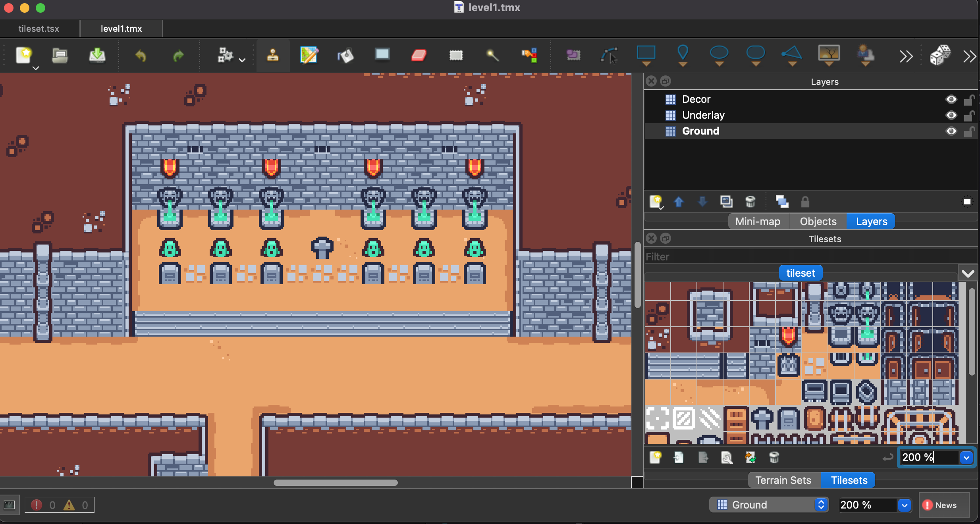Viewport: 980px width, 524px height.
Task: Open the Mini-map tab
Action: (758, 222)
